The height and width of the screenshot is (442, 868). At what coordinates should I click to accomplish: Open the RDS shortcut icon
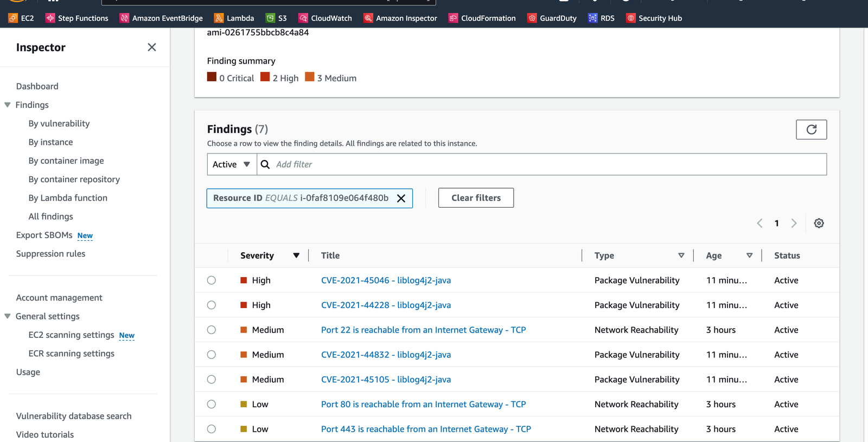(x=593, y=18)
